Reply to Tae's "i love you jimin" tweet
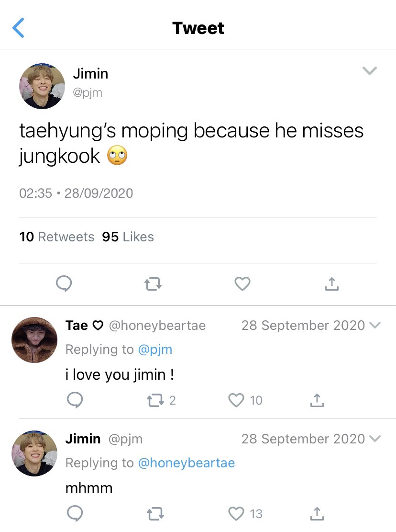This screenshot has width=396, height=532. click(x=75, y=400)
